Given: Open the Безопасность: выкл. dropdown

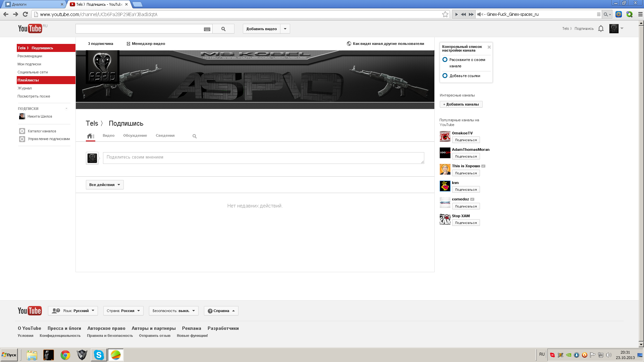Looking at the screenshot, I should pyautogui.click(x=174, y=311).
